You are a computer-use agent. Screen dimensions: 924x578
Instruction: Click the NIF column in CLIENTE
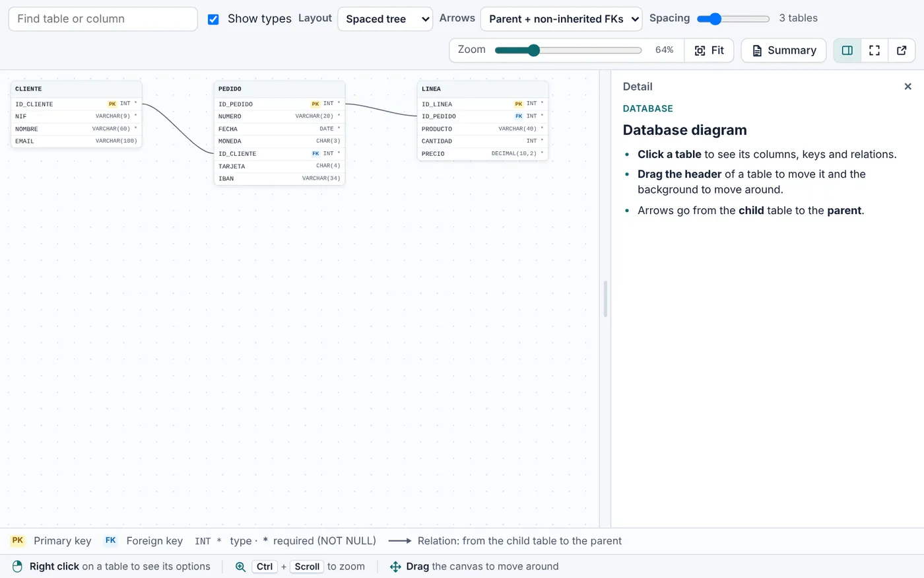[x=76, y=116]
